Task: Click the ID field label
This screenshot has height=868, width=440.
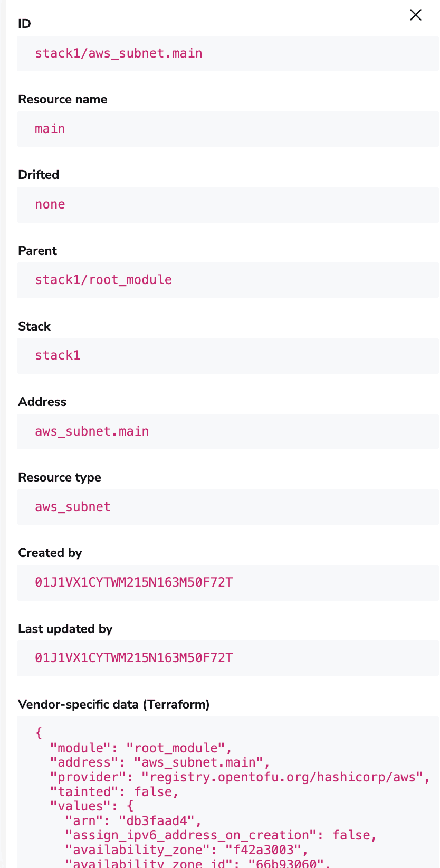Action: tap(25, 24)
